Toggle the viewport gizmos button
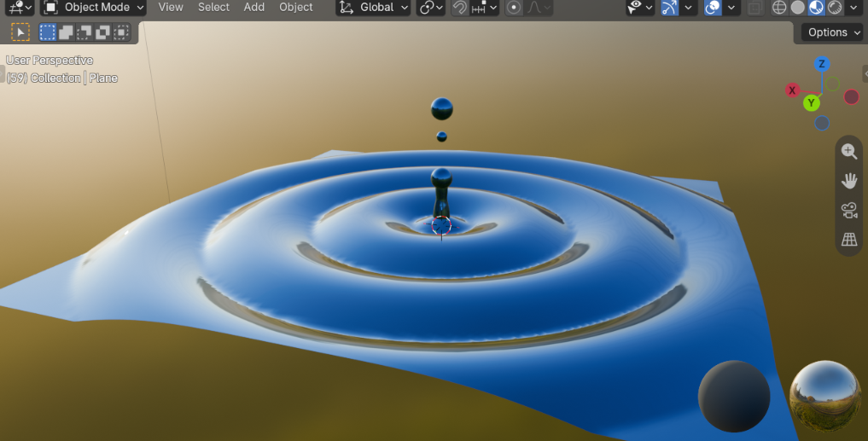 click(x=669, y=7)
